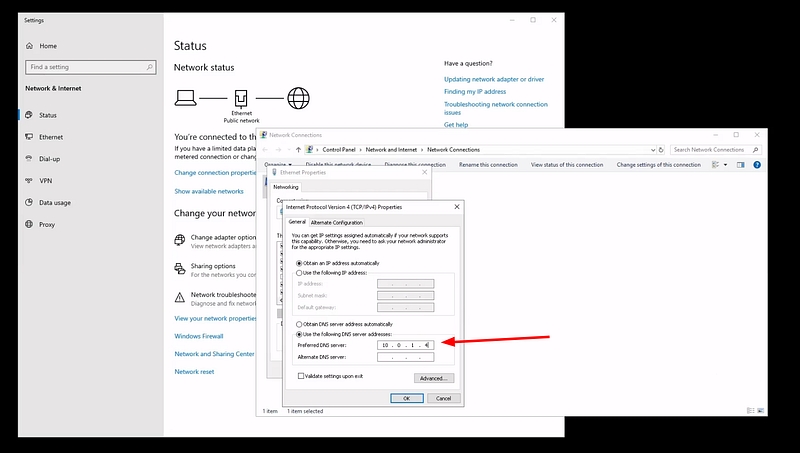This screenshot has width=800, height=453.
Task: Click the Sharing options printer icon
Action: pyautogui.click(x=179, y=269)
